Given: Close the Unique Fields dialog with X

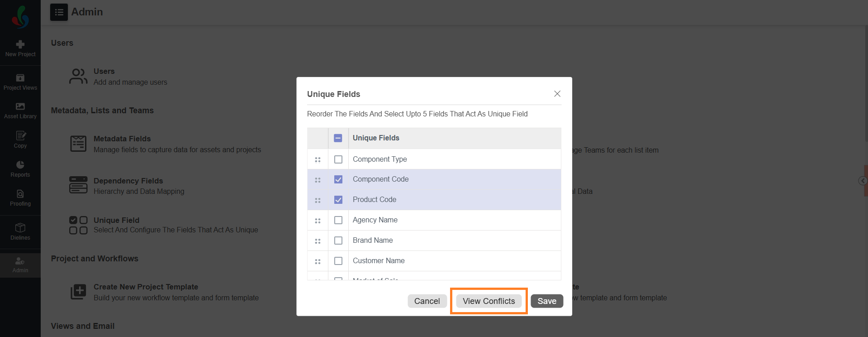Looking at the screenshot, I should tap(557, 94).
